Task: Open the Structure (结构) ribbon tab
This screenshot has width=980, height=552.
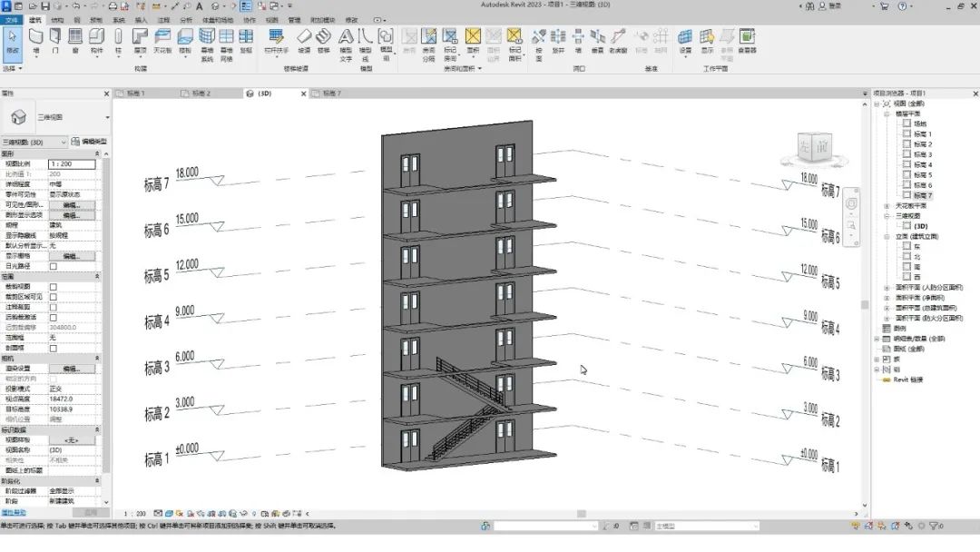Action: (57, 20)
